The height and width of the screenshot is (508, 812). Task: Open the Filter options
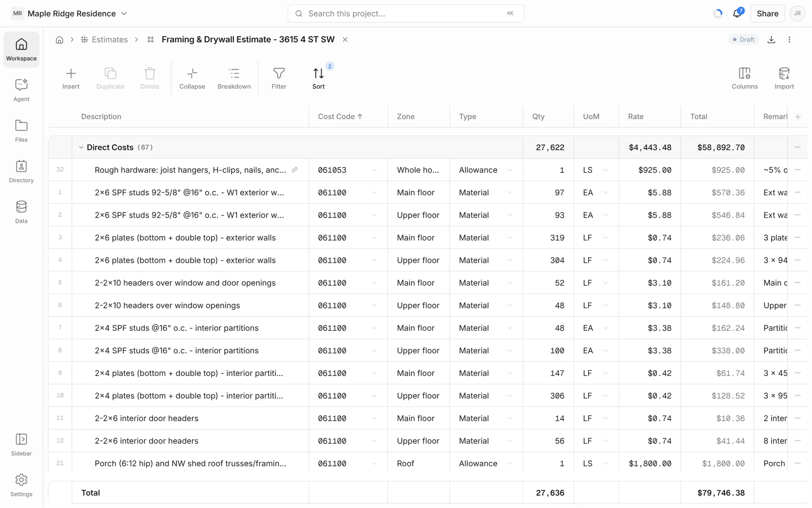279,78
